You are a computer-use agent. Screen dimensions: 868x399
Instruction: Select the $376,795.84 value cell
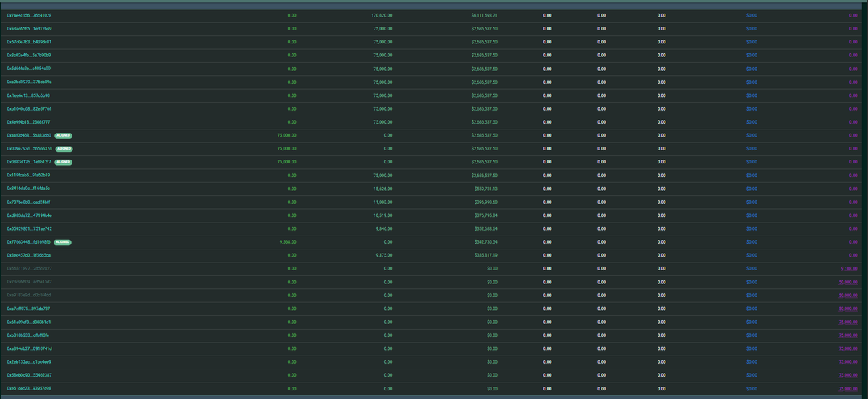tap(485, 215)
